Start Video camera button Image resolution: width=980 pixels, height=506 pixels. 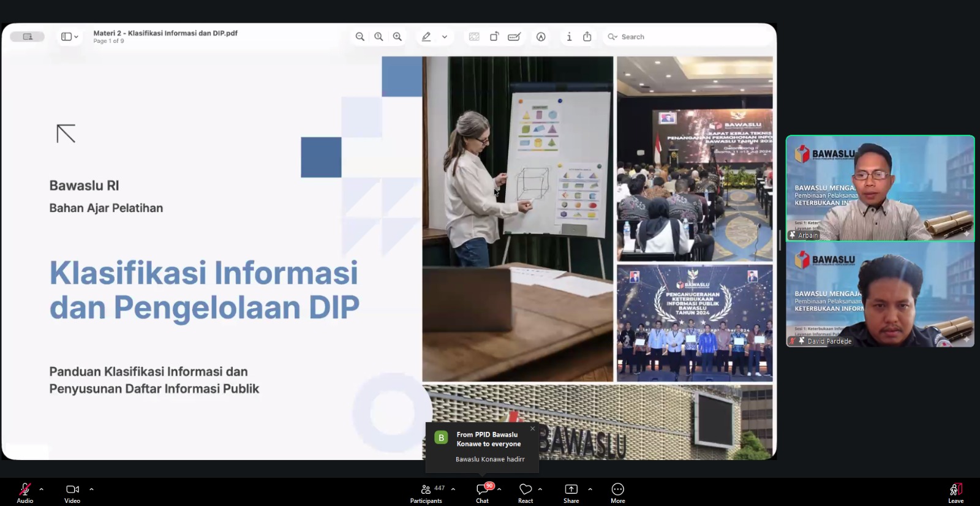72,492
